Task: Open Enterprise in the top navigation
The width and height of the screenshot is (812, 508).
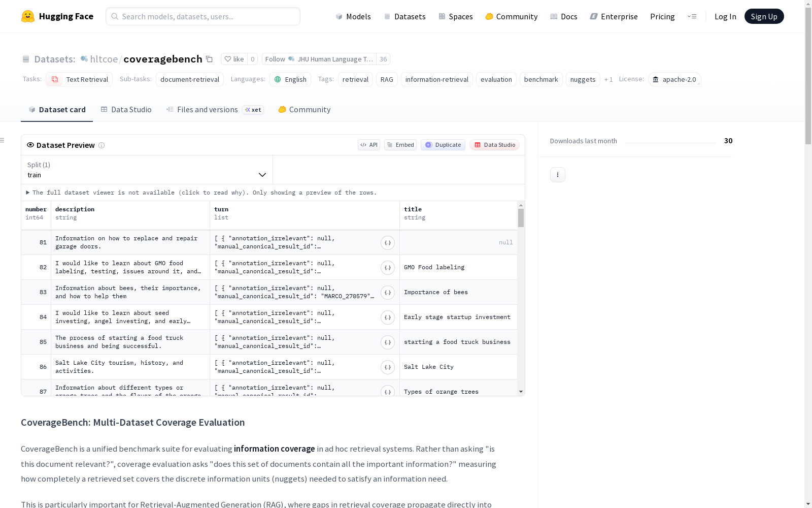Action: (614, 16)
